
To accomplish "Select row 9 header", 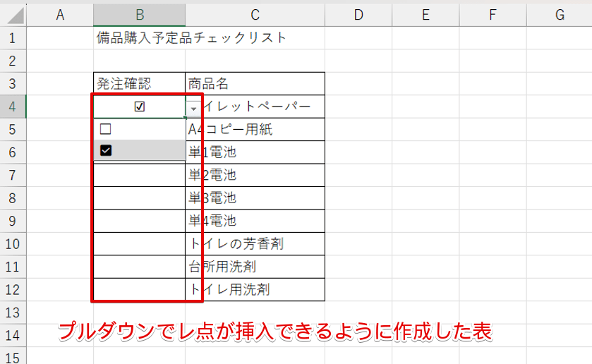I will pos(13,221).
